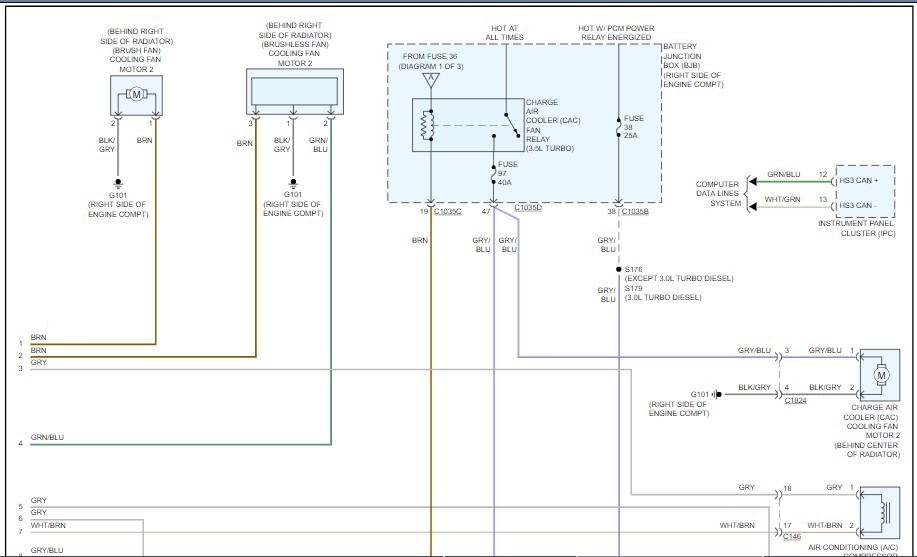Click the G101 ground symbol beside connector C1824
The width and height of the screenshot is (917, 557).
pyautogui.click(x=717, y=394)
